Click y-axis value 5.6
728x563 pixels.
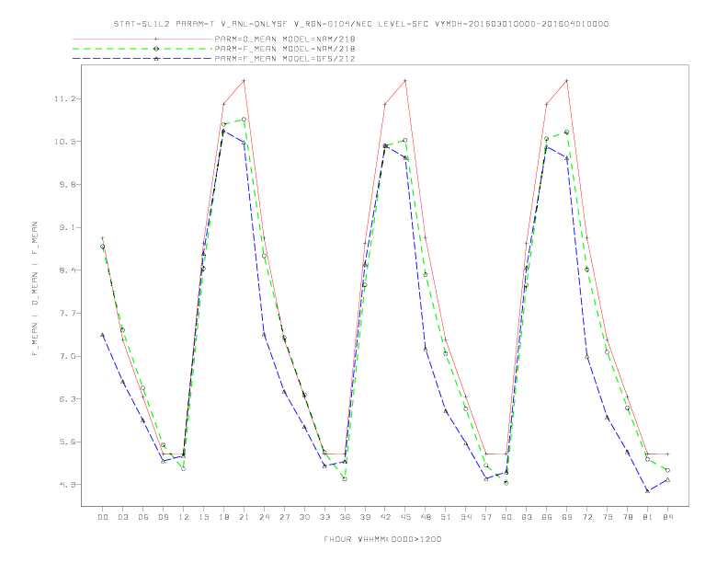pos(66,442)
